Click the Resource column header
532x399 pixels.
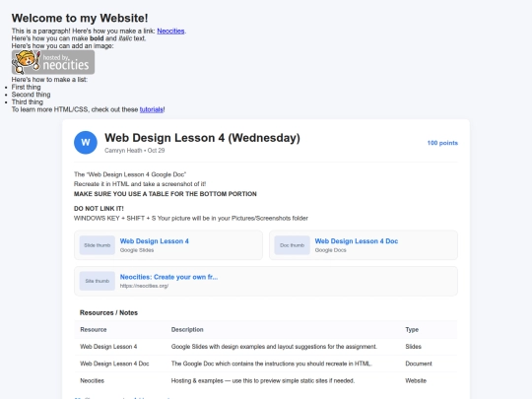coord(94,329)
